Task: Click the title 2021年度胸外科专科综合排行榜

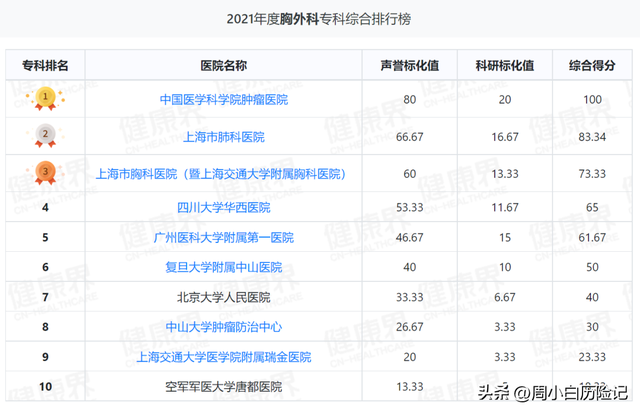Action: pos(319,19)
